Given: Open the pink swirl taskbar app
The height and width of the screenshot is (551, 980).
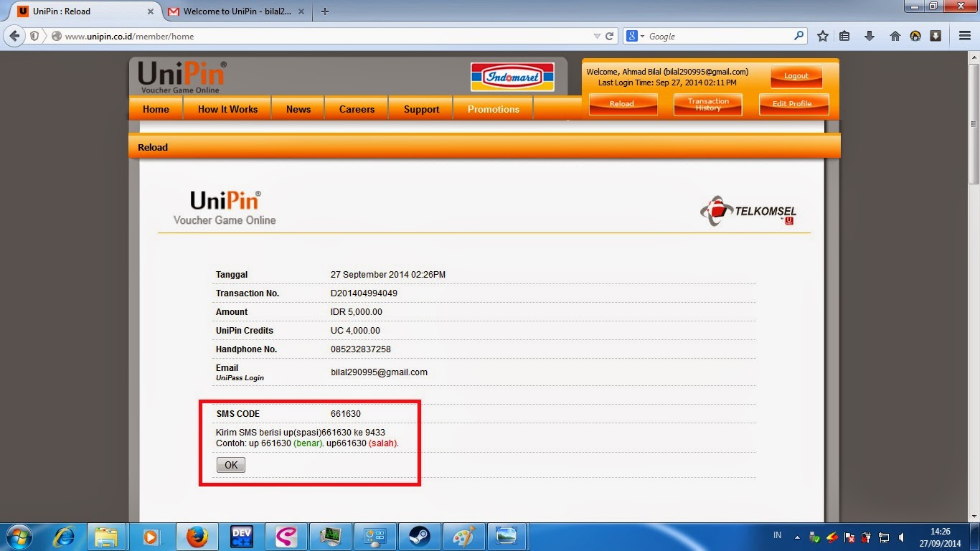Looking at the screenshot, I should click(286, 537).
